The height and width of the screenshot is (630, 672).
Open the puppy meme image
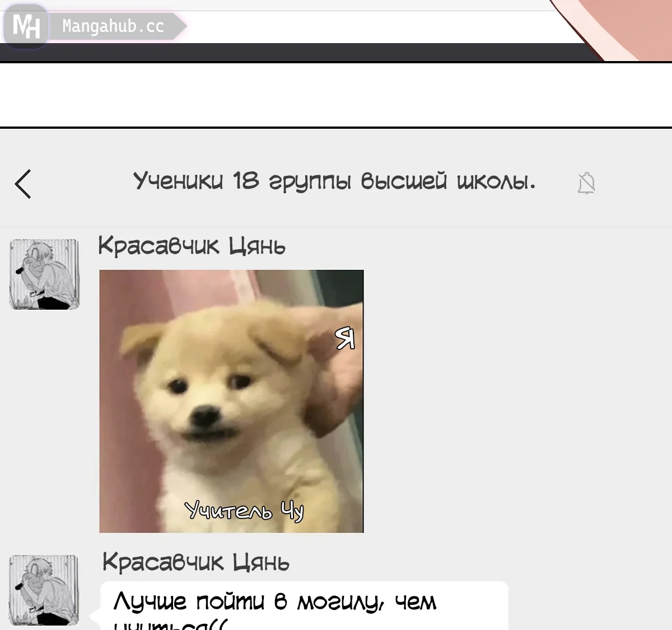coord(231,401)
